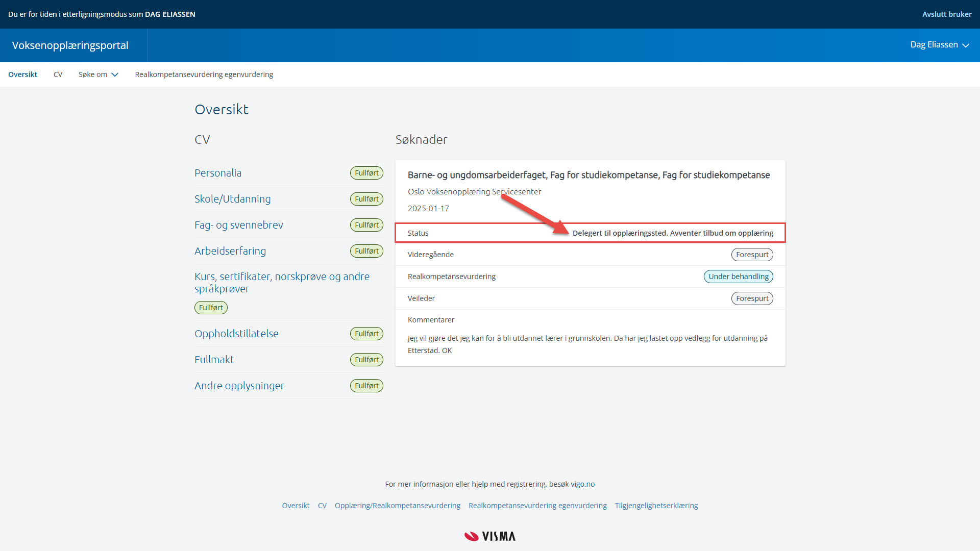
Task: Open footer Opplæring/Realkompetansevurdering link
Action: pos(397,506)
